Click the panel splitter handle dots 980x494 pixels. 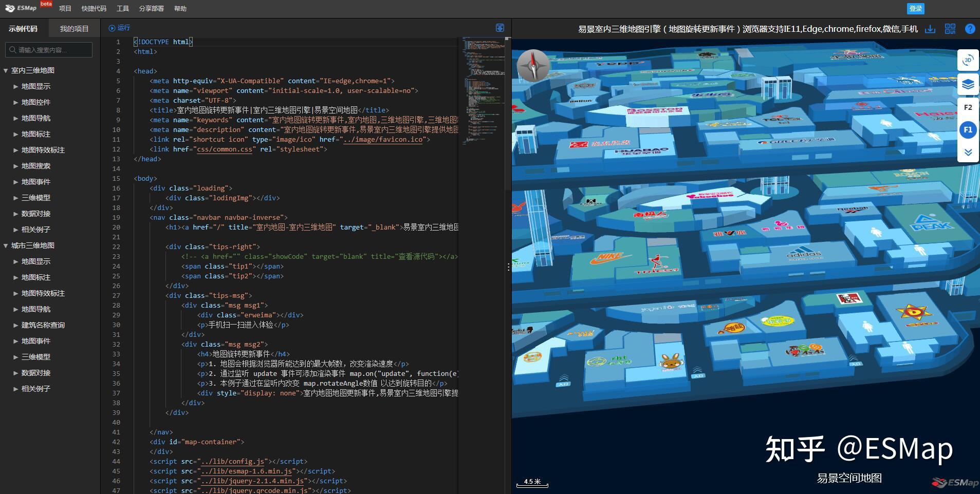[x=508, y=267]
